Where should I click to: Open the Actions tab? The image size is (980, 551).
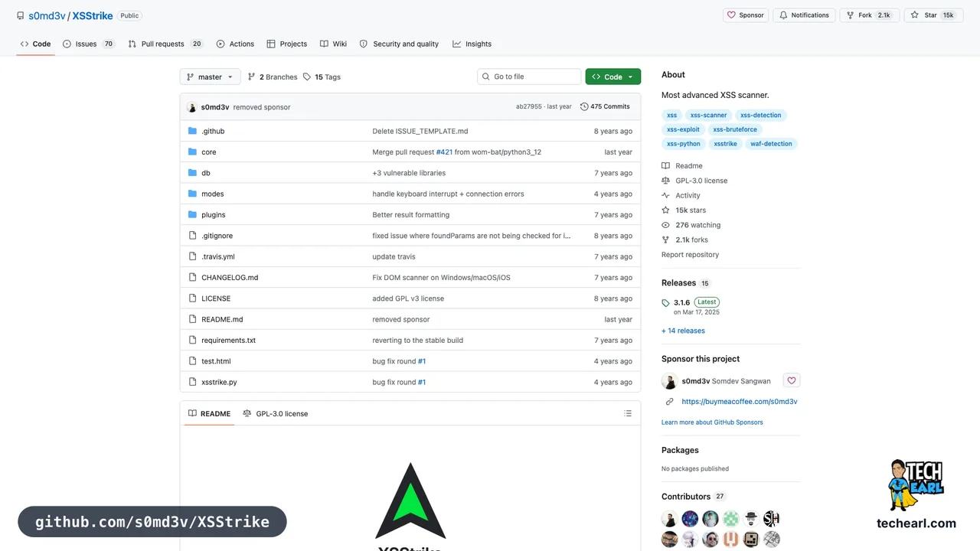(x=235, y=44)
